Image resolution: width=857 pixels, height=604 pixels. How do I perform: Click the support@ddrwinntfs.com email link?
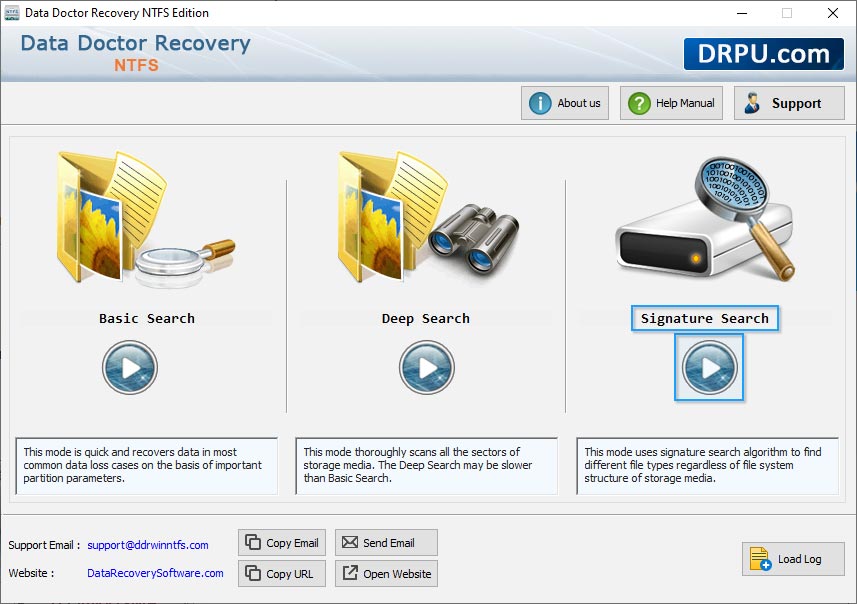(148, 545)
